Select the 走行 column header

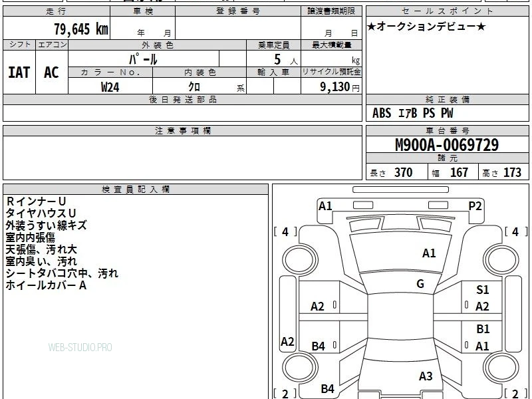click(57, 11)
